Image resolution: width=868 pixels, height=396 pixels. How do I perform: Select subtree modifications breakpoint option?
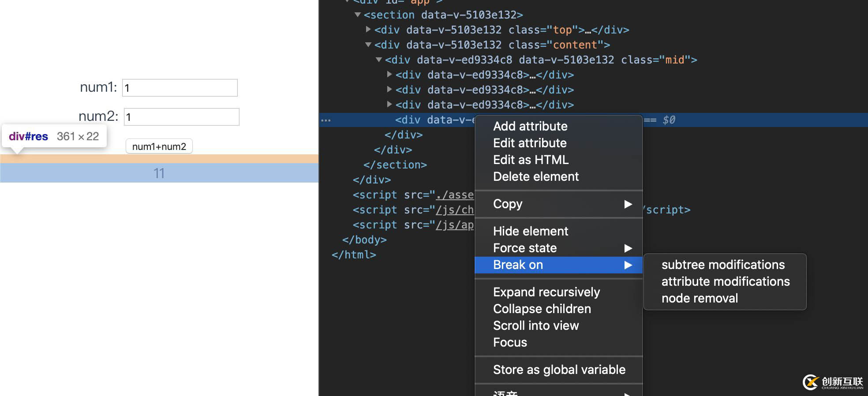723,265
